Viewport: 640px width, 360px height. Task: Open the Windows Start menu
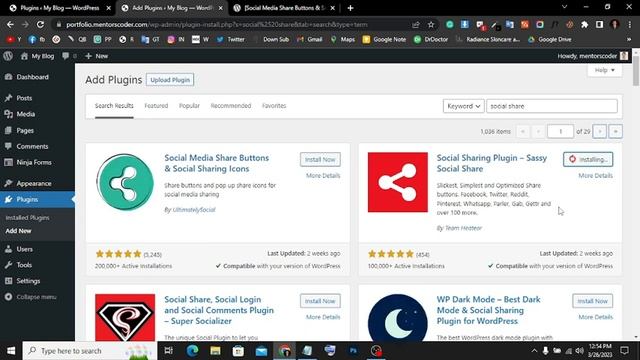(x=11, y=351)
